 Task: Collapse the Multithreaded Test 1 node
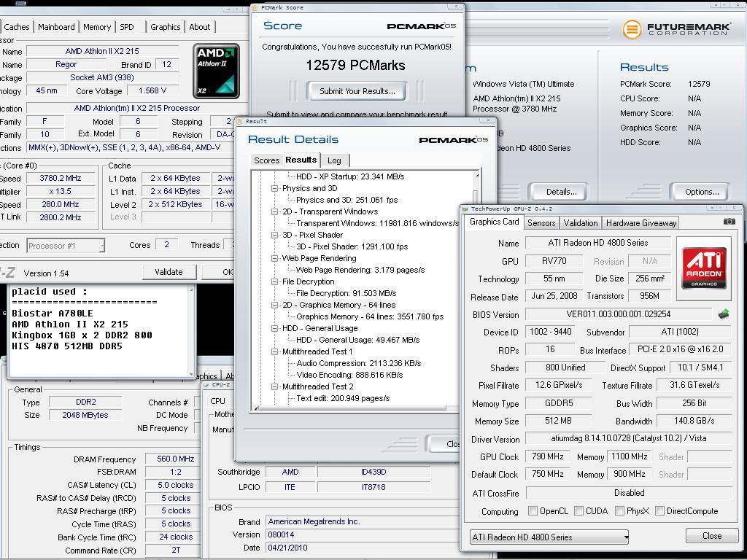point(274,352)
